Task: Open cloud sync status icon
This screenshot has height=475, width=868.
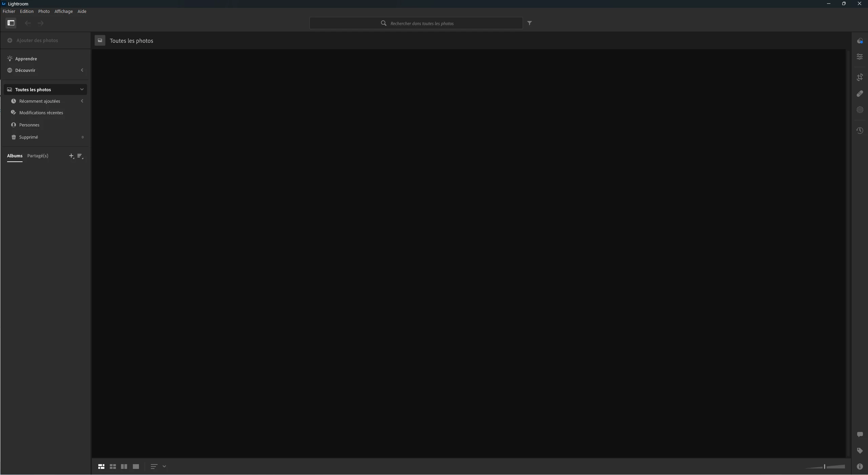Action: click(860, 41)
